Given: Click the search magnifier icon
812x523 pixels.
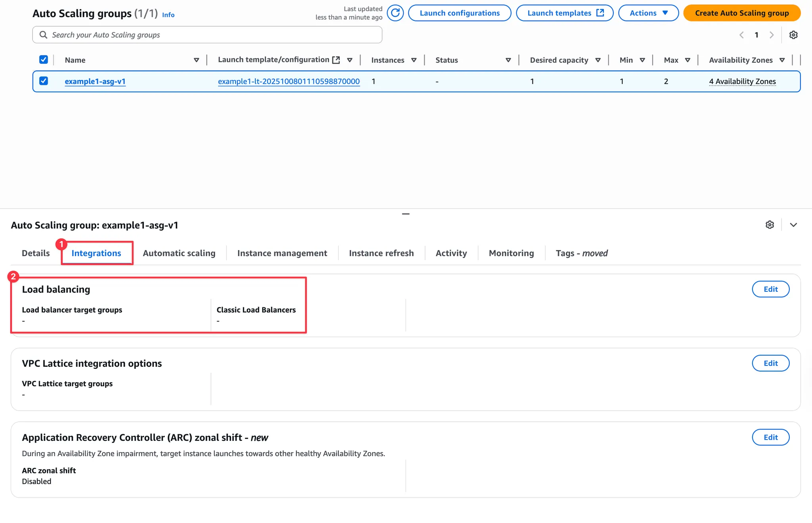Looking at the screenshot, I should (x=44, y=35).
